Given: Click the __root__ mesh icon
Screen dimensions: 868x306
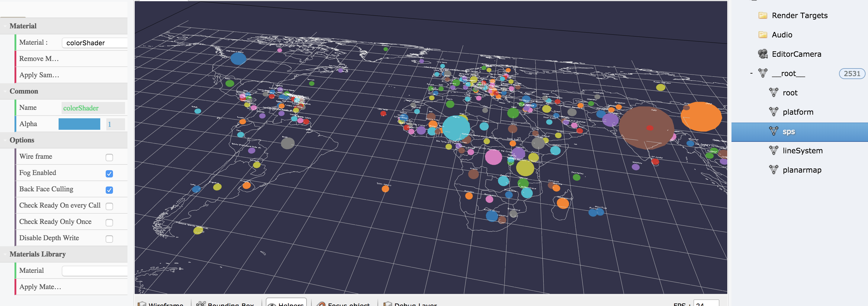Looking at the screenshot, I should 763,73.
